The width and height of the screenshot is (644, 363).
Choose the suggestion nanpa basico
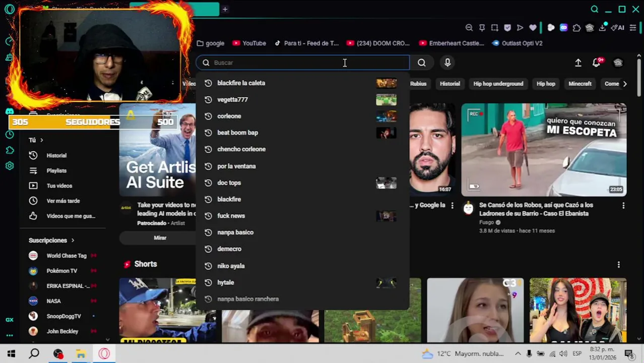(302, 232)
